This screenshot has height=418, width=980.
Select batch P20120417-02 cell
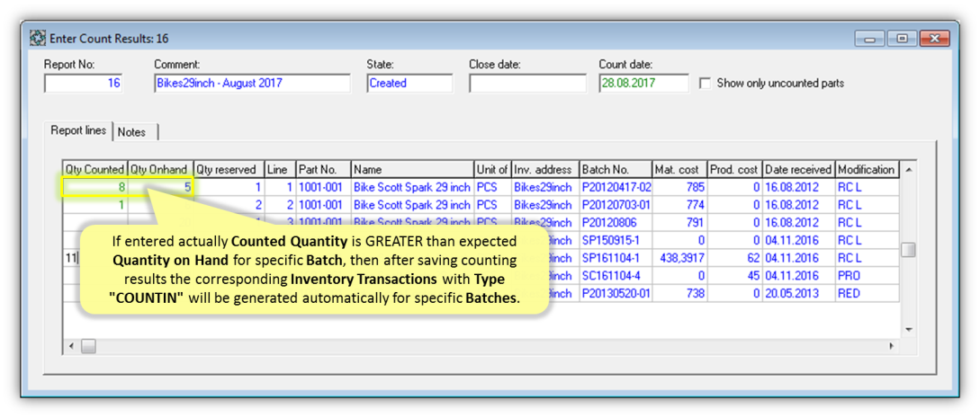pos(616,187)
